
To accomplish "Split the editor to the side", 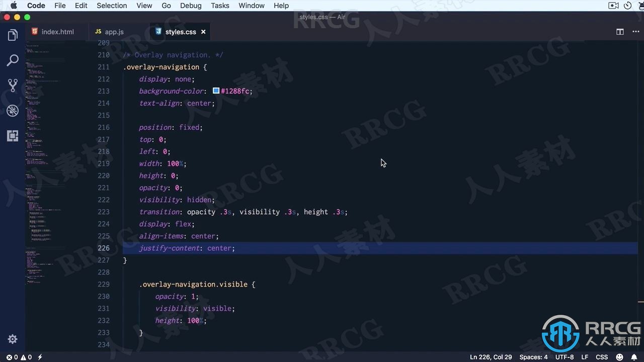I will pyautogui.click(x=620, y=32).
